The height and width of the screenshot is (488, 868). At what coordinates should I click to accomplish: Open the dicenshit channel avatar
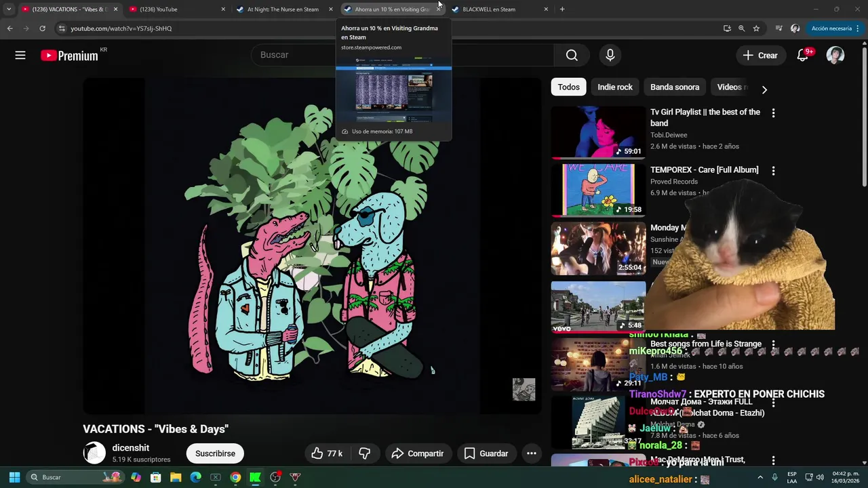[x=94, y=453]
